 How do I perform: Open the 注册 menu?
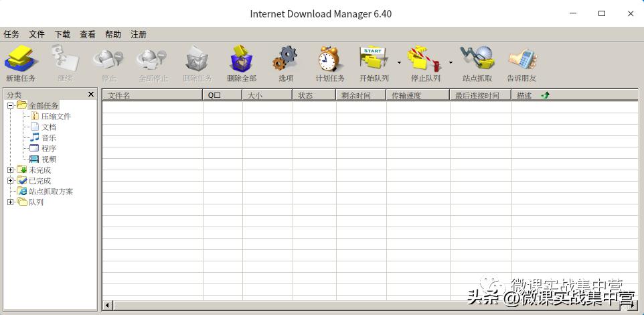139,35
